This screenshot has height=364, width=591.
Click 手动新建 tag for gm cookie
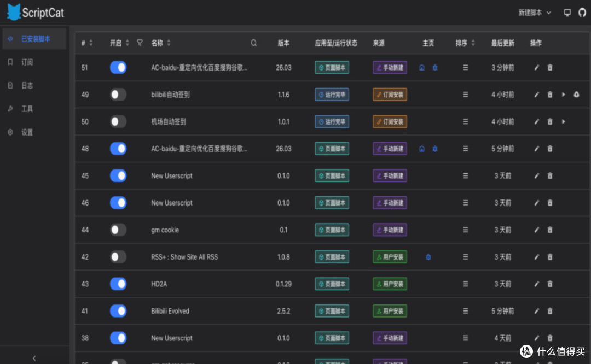point(390,230)
